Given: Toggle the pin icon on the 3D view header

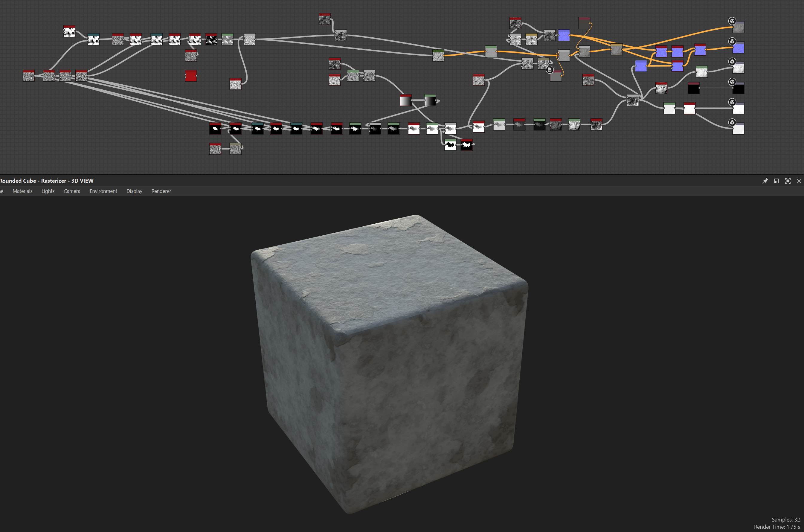Looking at the screenshot, I should point(766,181).
